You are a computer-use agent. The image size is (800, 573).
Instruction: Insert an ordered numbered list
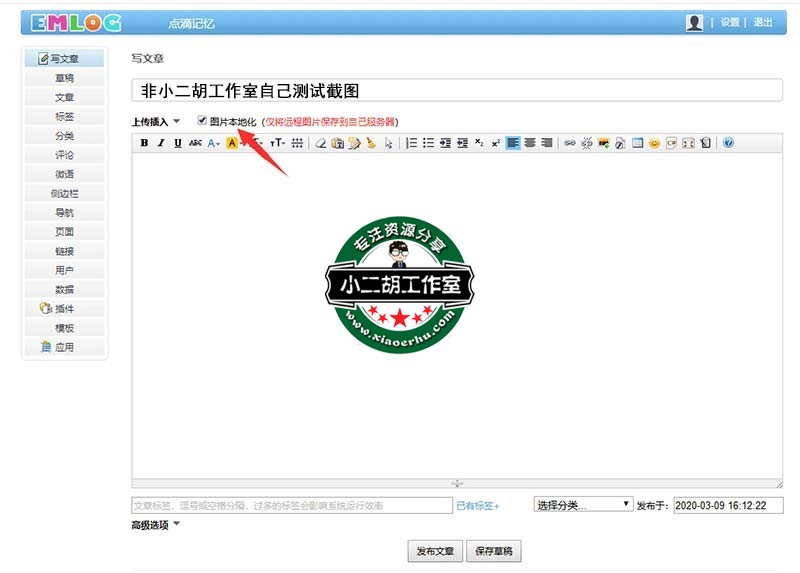pyautogui.click(x=411, y=143)
